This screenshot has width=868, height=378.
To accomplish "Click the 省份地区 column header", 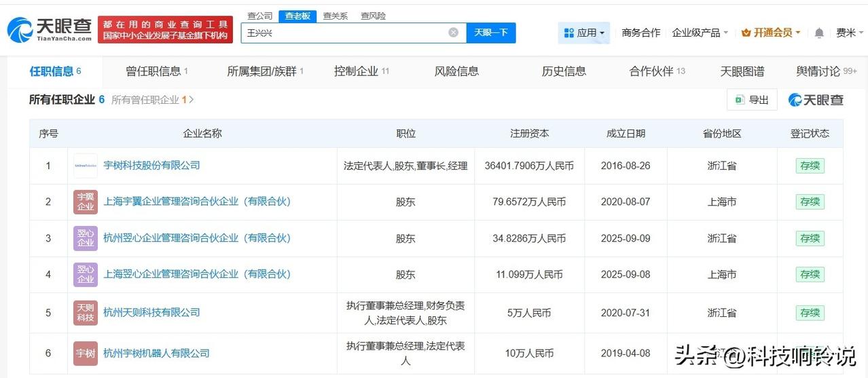I will (722, 134).
